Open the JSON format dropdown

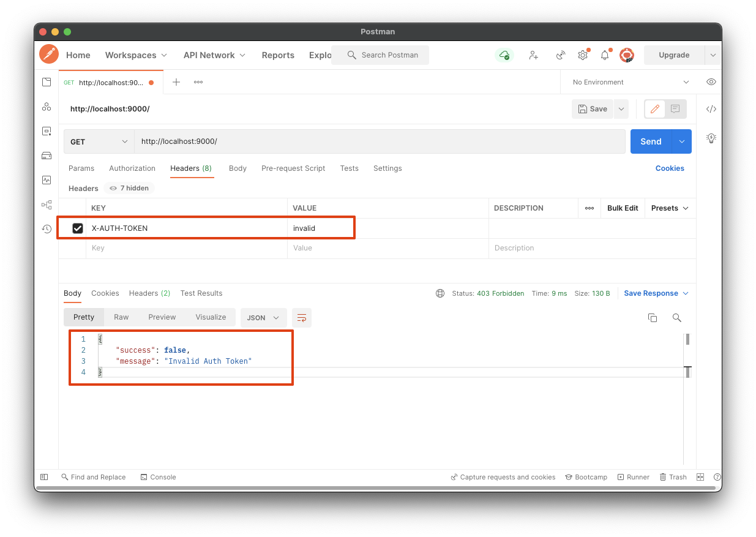coord(263,318)
